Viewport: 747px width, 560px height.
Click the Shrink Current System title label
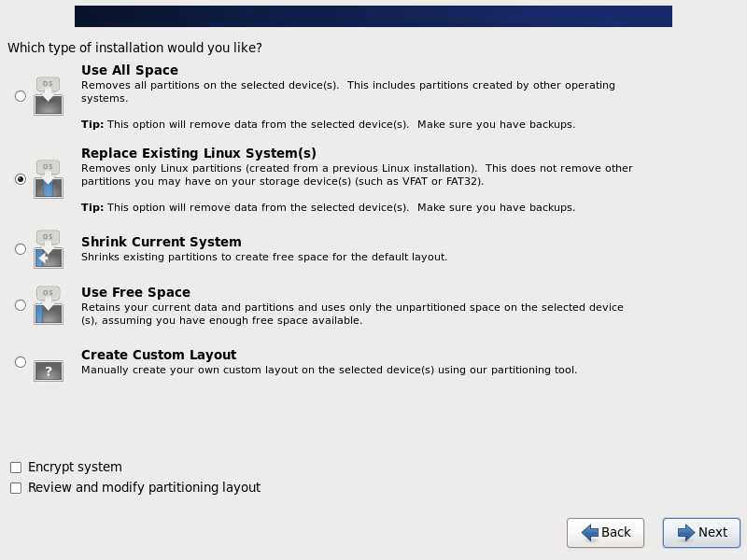[x=162, y=242]
